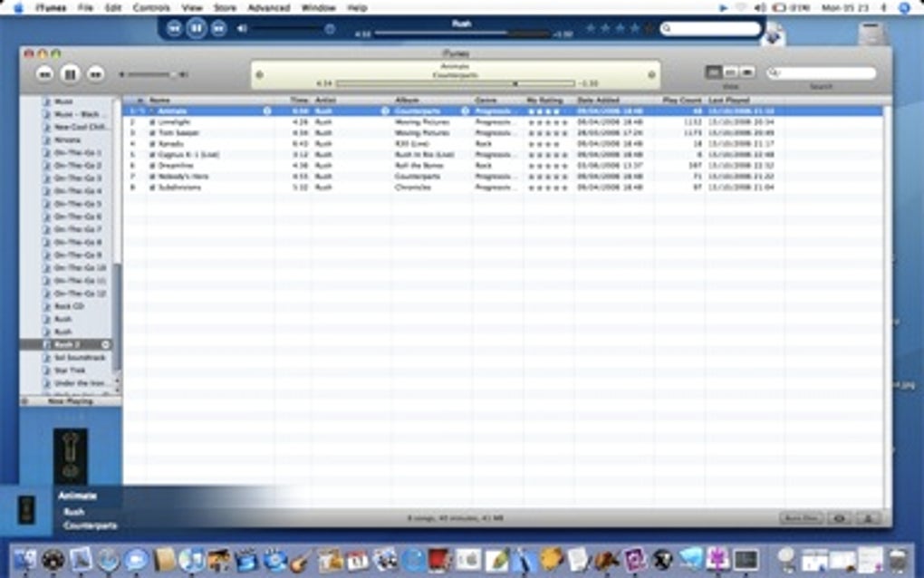924x578 pixels.
Task: Open the hard drive icon on the desktop
Action: point(872,33)
